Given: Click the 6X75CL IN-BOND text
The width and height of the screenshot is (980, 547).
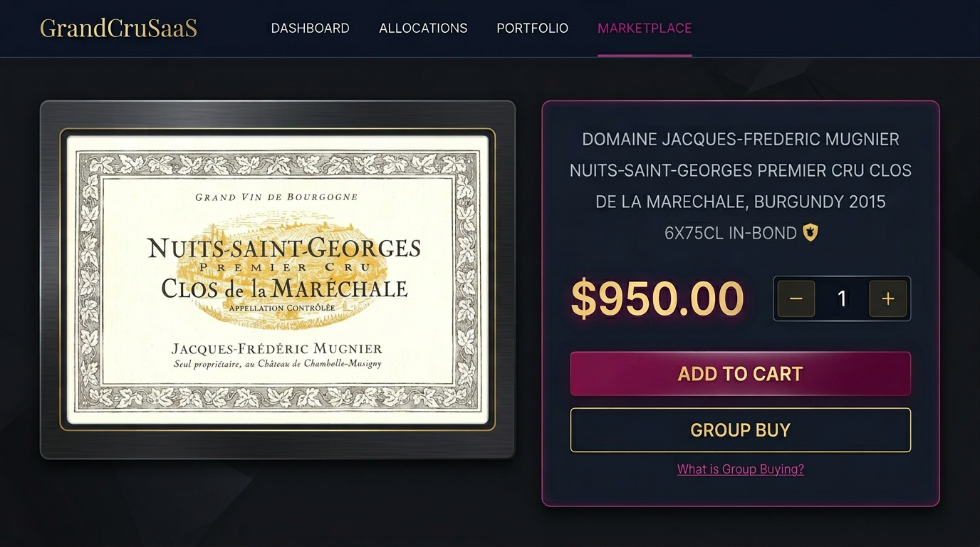Looking at the screenshot, I should tap(730, 233).
